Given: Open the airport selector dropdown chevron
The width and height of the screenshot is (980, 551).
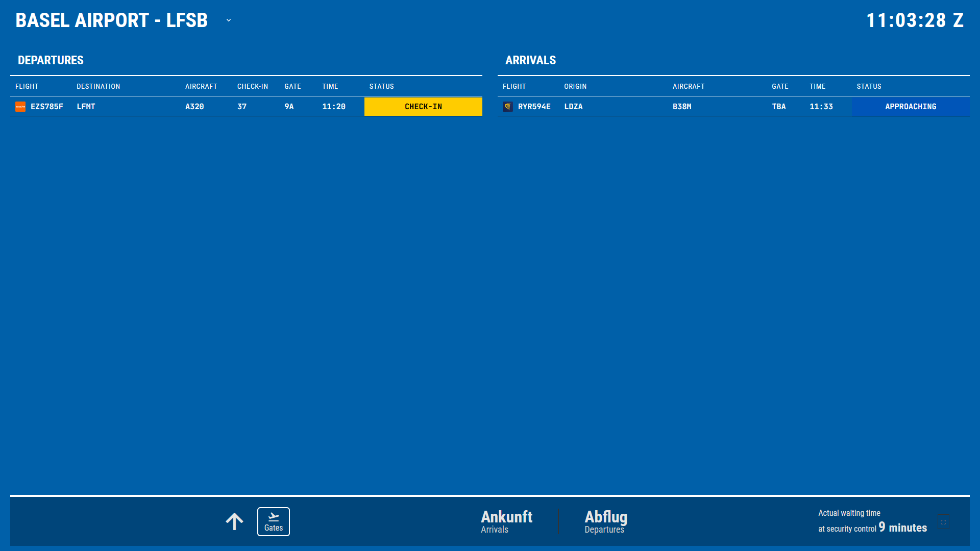Looking at the screenshot, I should [229, 20].
